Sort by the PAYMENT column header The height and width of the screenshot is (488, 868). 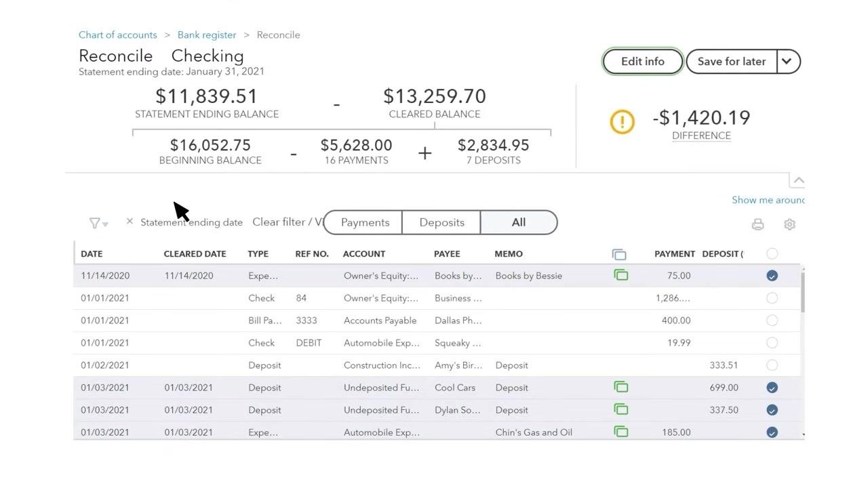point(675,253)
